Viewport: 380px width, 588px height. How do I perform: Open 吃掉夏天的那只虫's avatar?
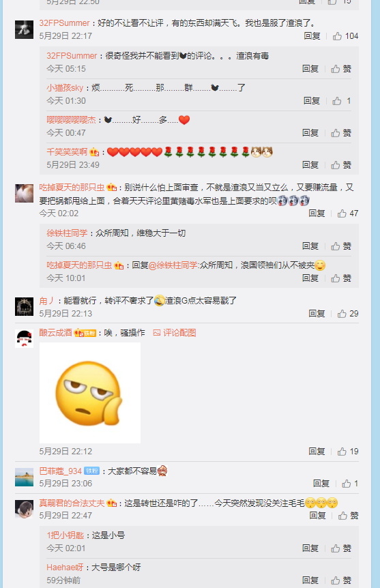point(24,193)
